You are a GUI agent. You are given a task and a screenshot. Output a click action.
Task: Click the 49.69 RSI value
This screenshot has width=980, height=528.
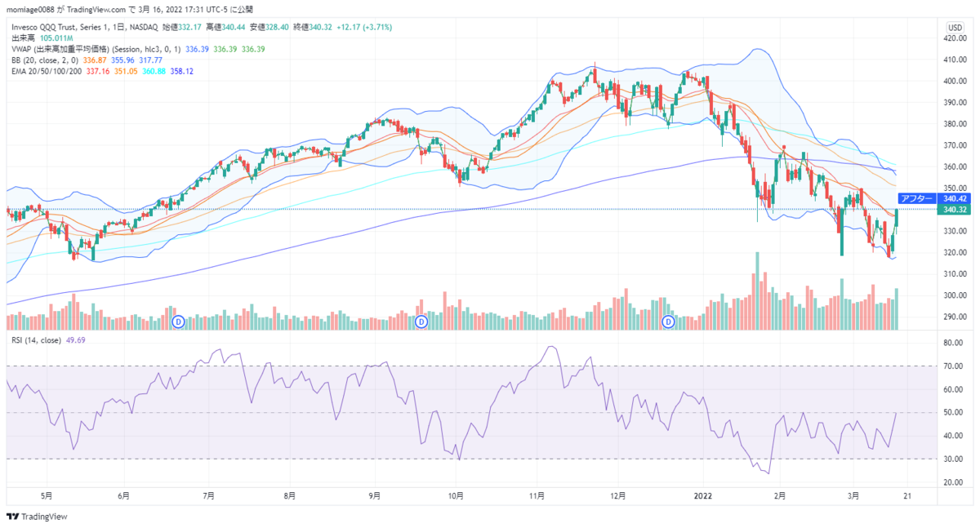[x=75, y=339]
